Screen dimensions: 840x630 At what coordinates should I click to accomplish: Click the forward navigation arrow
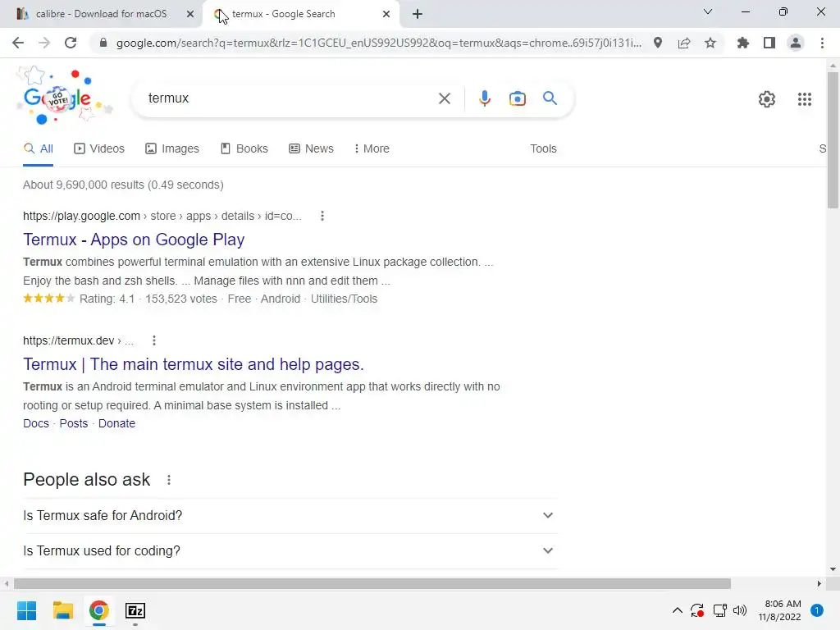44,43
